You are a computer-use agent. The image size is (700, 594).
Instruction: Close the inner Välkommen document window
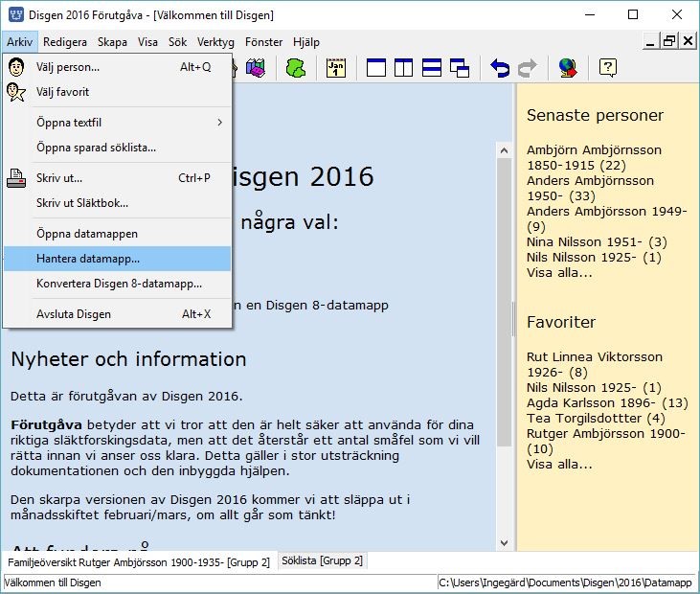(x=688, y=41)
